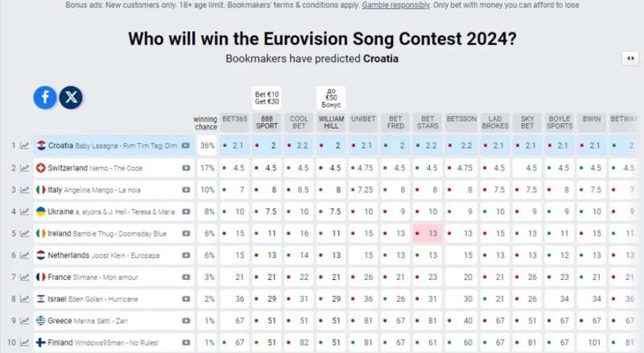644x353 pixels.
Task: Click the BET365 column header
Action: pyautogui.click(x=235, y=119)
